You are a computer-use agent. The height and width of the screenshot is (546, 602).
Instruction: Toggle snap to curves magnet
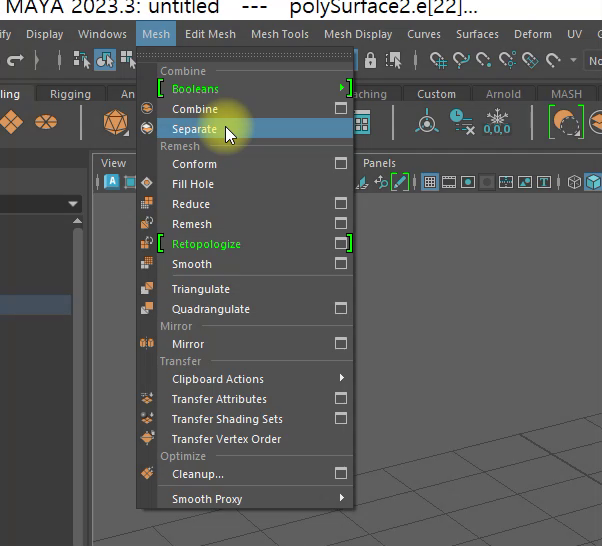[461, 60]
